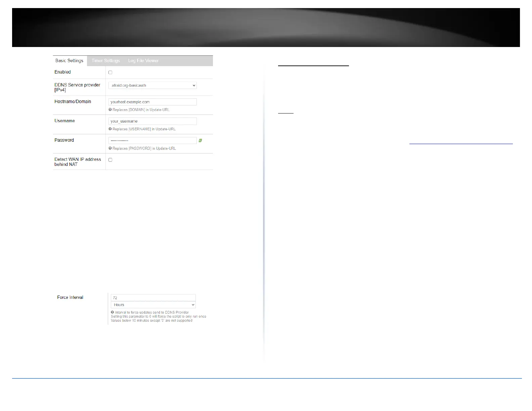Click the Force Interval label
532x411 pixels.
click(70, 298)
